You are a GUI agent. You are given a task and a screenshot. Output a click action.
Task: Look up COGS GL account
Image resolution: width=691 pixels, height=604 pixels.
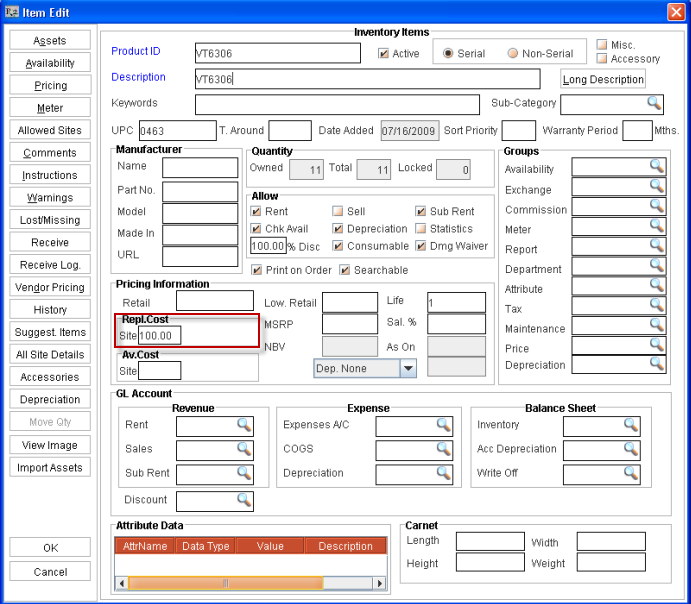coord(443,450)
